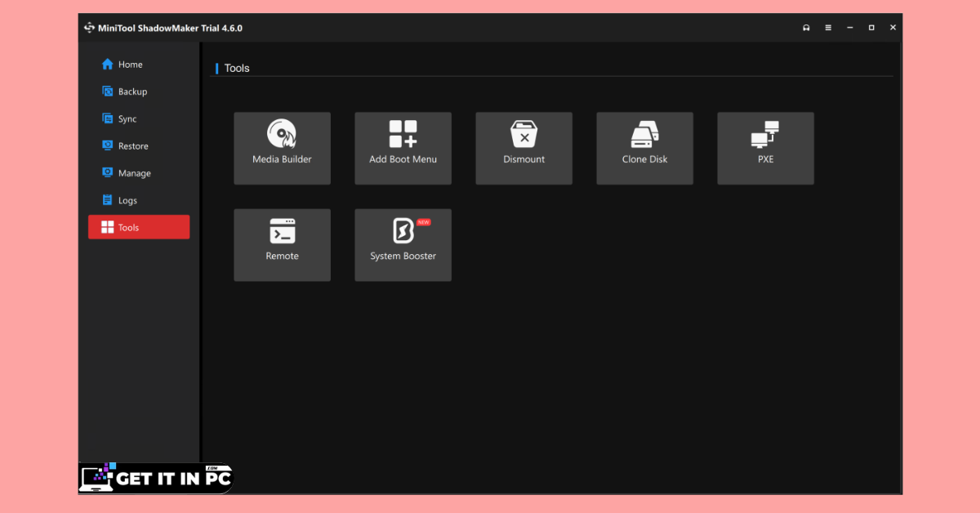Open the Remote tool tile
Image resolution: width=980 pixels, height=513 pixels.
(x=282, y=245)
